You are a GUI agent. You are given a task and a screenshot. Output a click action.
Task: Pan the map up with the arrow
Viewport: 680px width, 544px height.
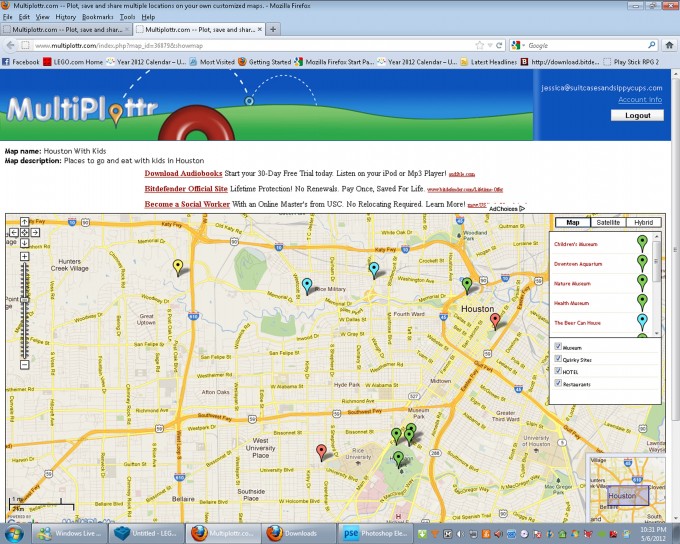tap(24, 222)
